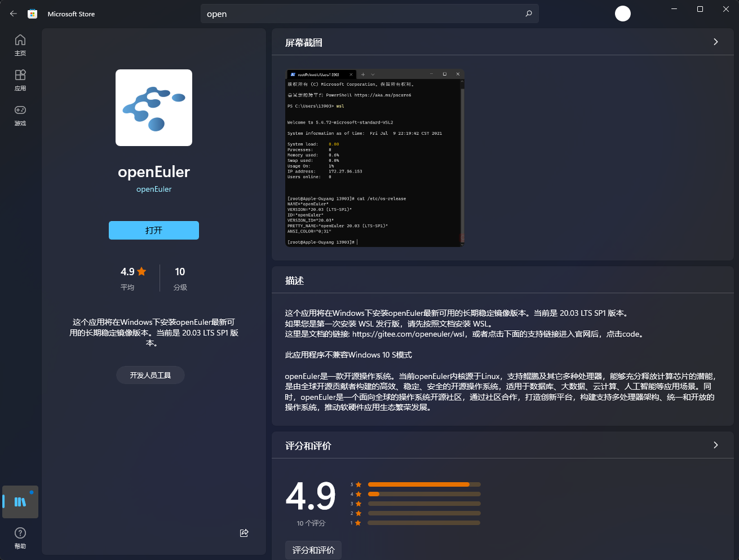739x560 pixels.
Task: Click the 开发人员工具 tag button
Action: (151, 375)
